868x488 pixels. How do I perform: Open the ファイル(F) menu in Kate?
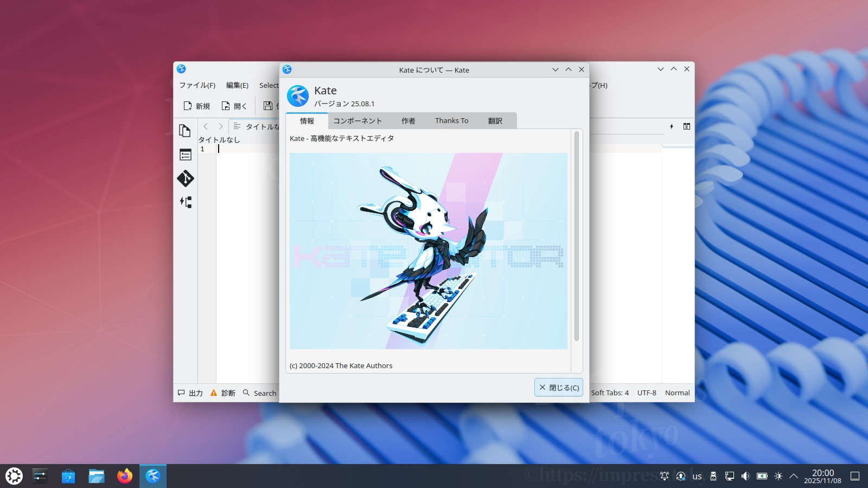tap(197, 85)
